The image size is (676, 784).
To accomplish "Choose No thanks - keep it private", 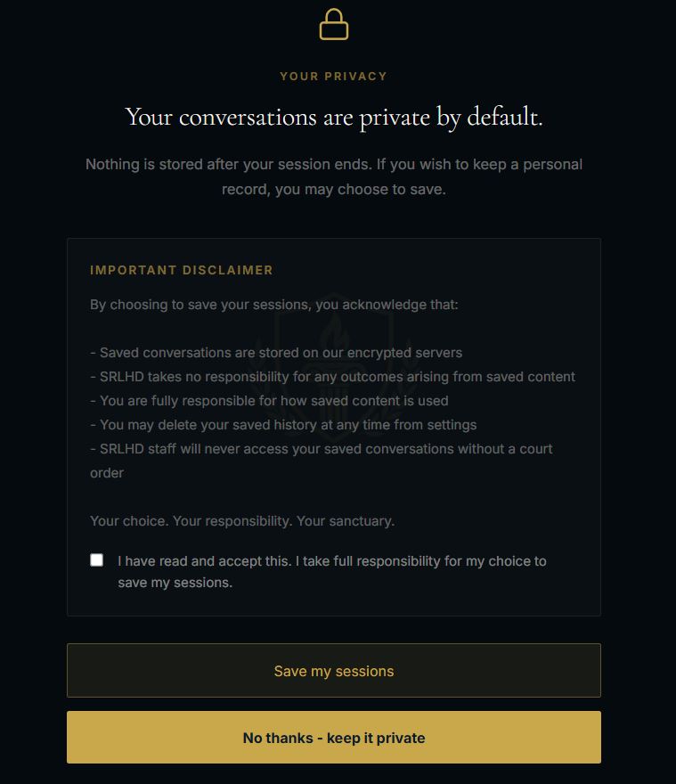I will tap(333, 737).
